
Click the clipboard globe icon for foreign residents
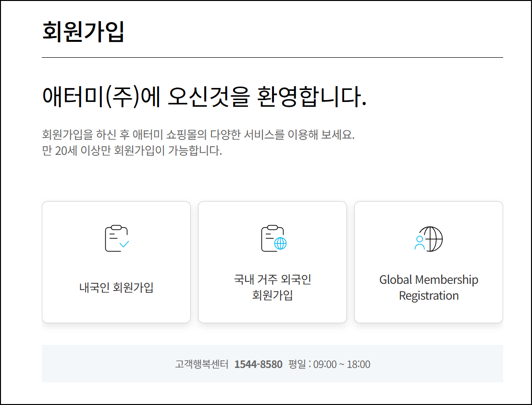(x=273, y=239)
